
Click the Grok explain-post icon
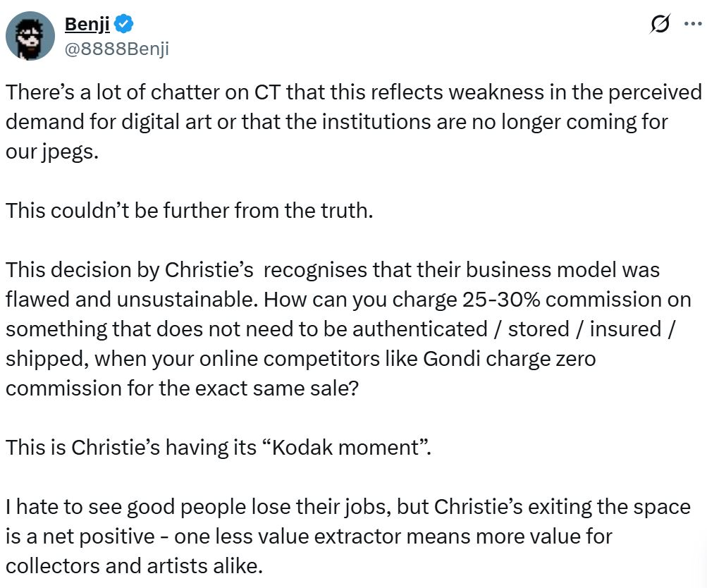[660, 25]
